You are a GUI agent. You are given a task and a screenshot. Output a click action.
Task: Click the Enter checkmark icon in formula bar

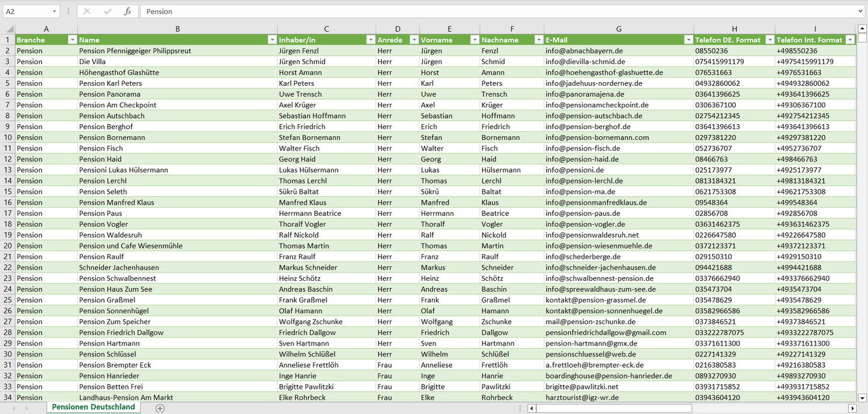[x=108, y=11]
